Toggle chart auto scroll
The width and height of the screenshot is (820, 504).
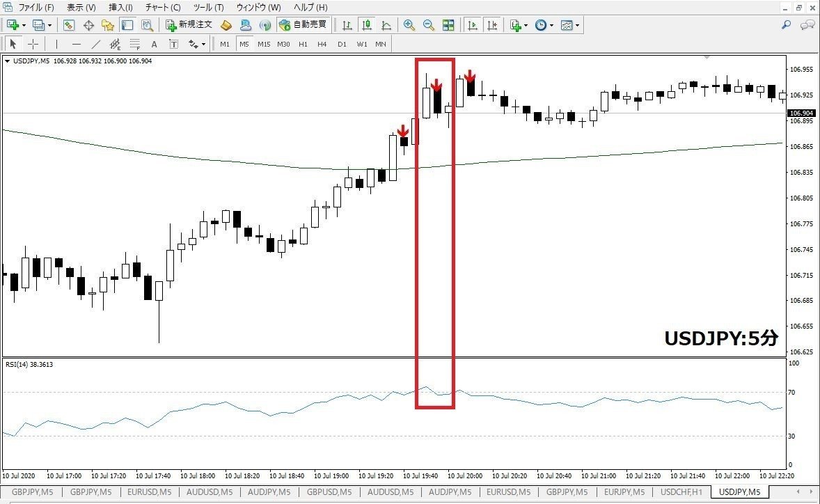pos(472,24)
